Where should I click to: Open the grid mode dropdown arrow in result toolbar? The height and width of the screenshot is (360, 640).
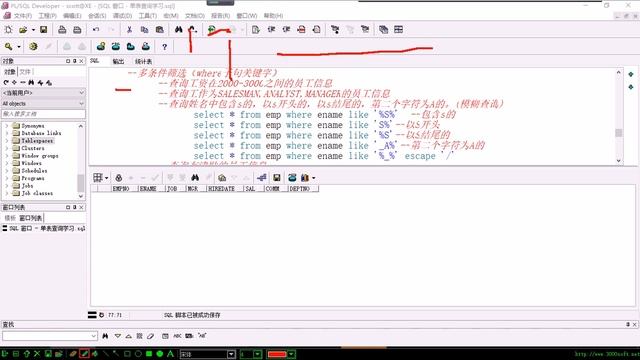click(x=107, y=178)
